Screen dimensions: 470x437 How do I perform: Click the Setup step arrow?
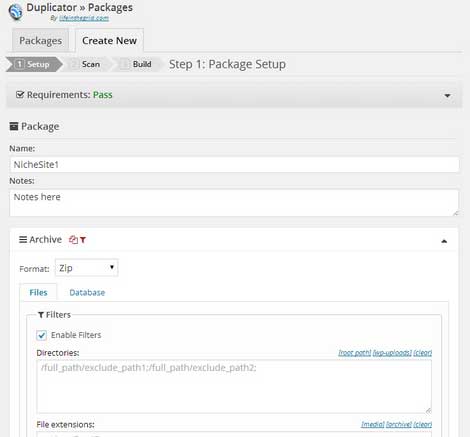coord(34,64)
